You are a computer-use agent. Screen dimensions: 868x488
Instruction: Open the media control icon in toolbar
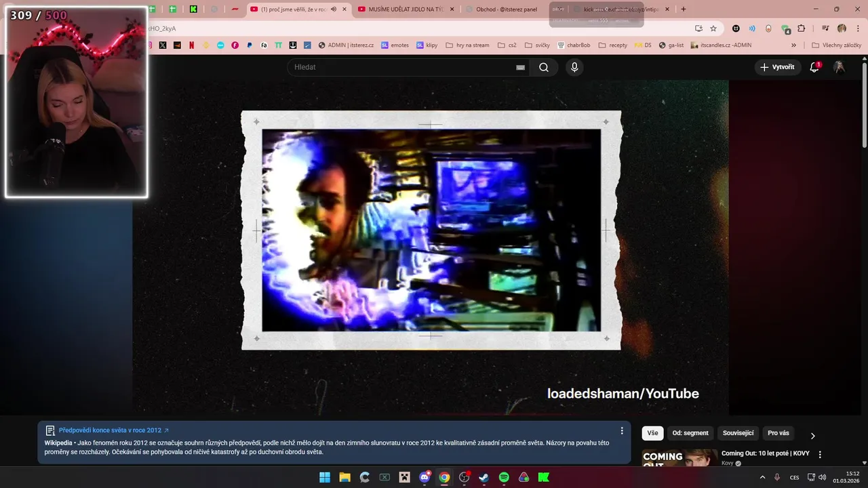click(x=825, y=28)
